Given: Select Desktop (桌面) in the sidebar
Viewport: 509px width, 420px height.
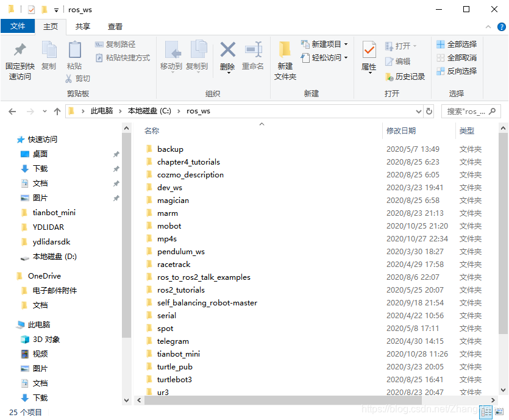Looking at the screenshot, I should point(40,154).
